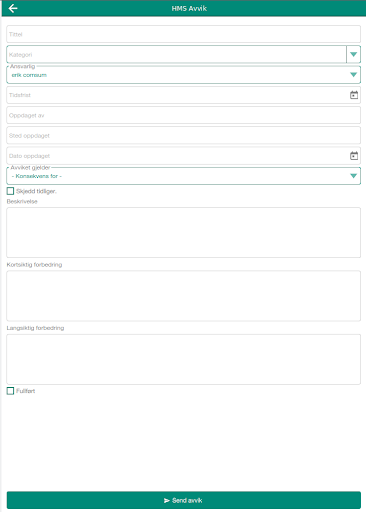Open the Avviket gjelder dropdown
The height and width of the screenshot is (512, 366).
click(183, 176)
